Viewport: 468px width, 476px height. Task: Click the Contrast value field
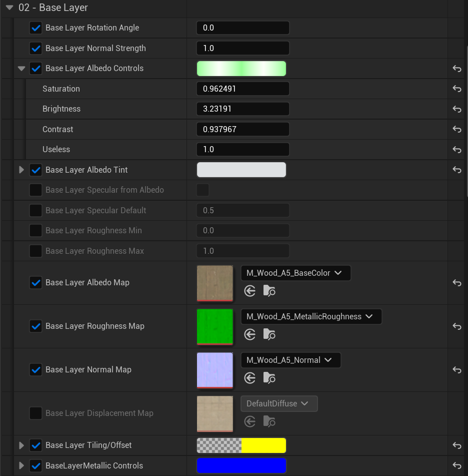[x=243, y=129]
